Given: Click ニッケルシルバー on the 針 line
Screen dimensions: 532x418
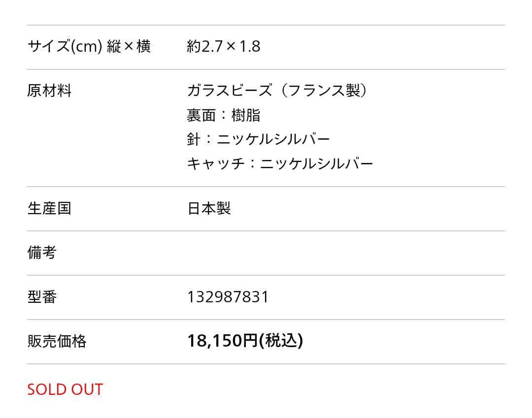Looking at the screenshot, I should pyautogui.click(x=273, y=139).
